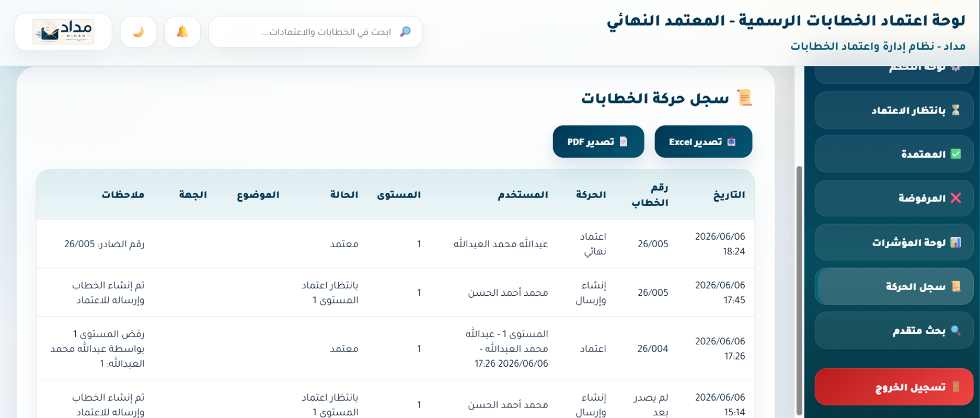Click user عبدالله محمد العبدالله in first row

click(x=501, y=244)
